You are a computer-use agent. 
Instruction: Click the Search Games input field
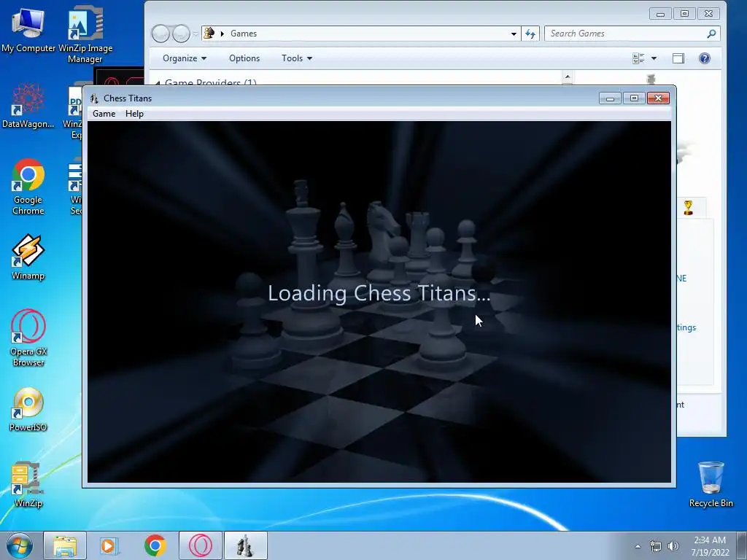(624, 34)
